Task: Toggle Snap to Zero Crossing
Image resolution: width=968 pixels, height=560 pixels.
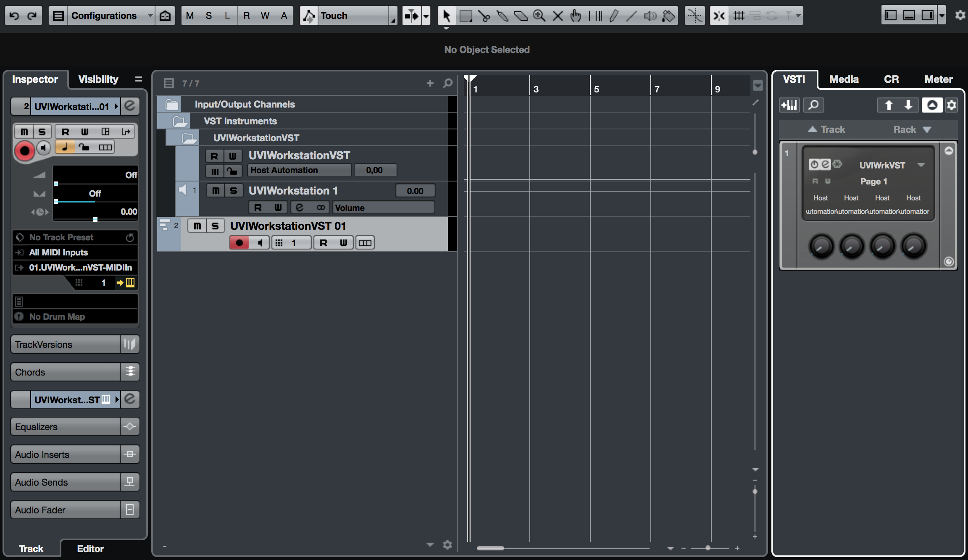Action: tap(695, 16)
